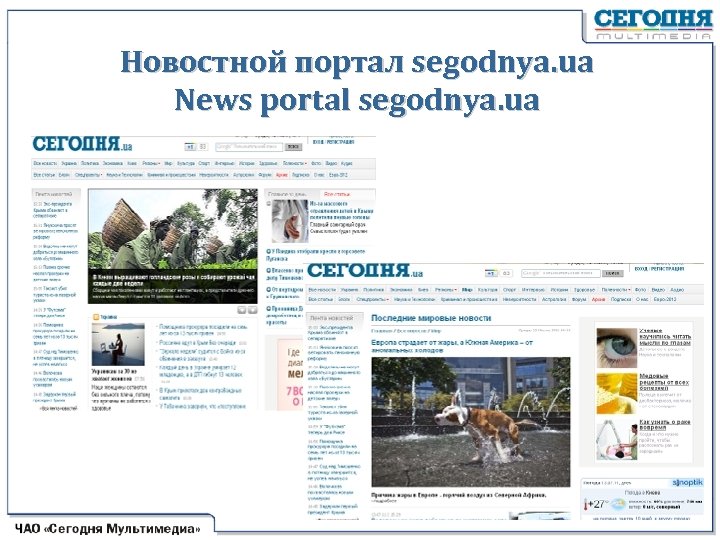Viewport: 720px width, 540px height.
Task: Click the Сегодня.ua logo on the world news page
Action: (365, 271)
